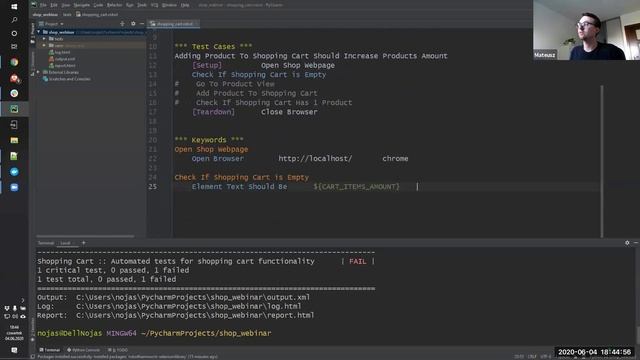Click the report.html path in terminal

pyautogui.click(x=195, y=315)
